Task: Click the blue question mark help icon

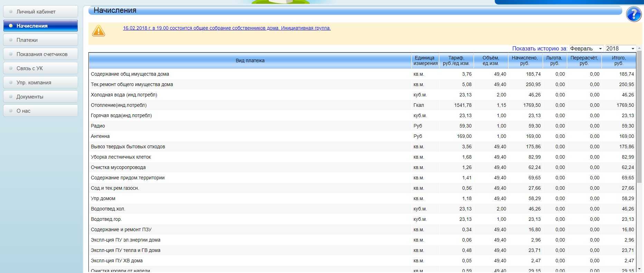Action: click(634, 15)
